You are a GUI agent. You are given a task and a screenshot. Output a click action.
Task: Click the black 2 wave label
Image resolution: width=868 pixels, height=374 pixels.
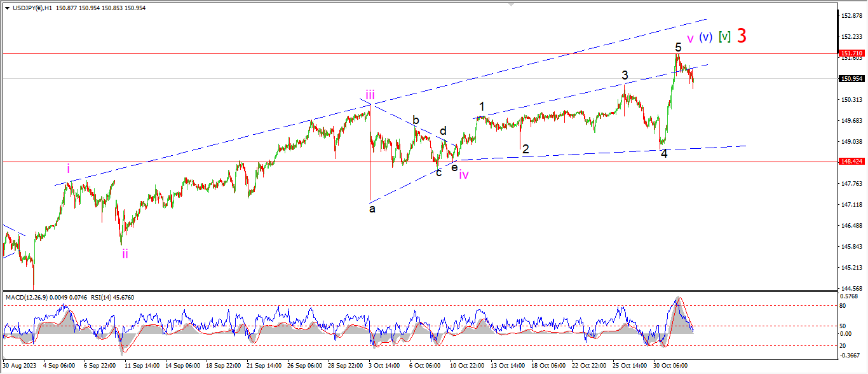click(525, 149)
